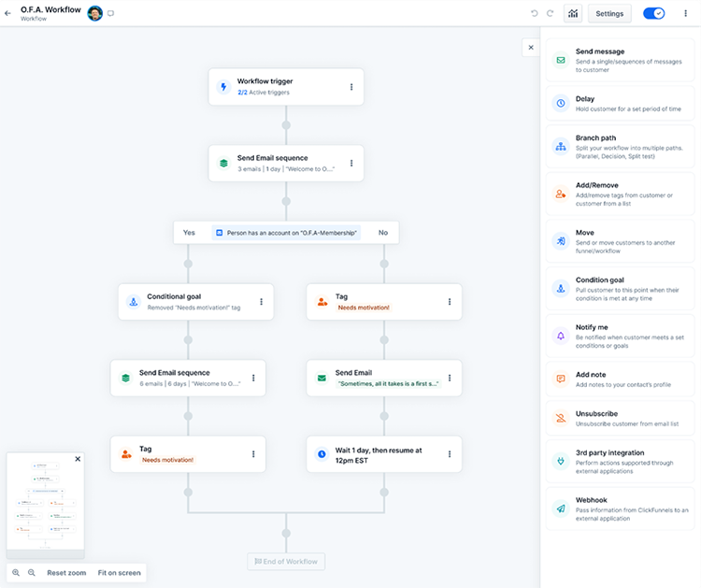Open the user avatar next to workflow title
The image size is (701, 588).
94,13
